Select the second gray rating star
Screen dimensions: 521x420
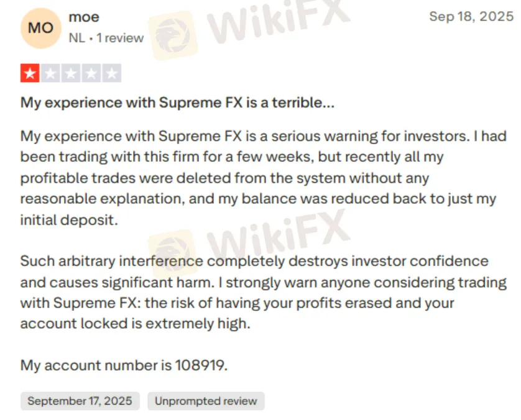pyautogui.click(x=50, y=74)
